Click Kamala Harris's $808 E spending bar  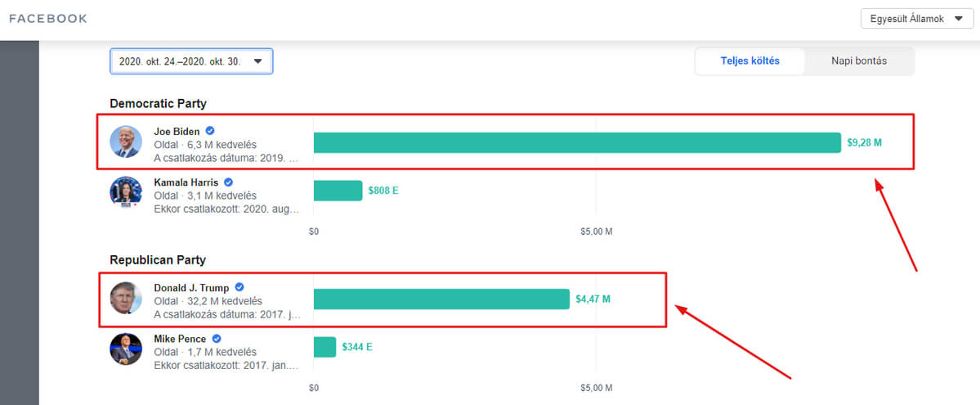[338, 191]
